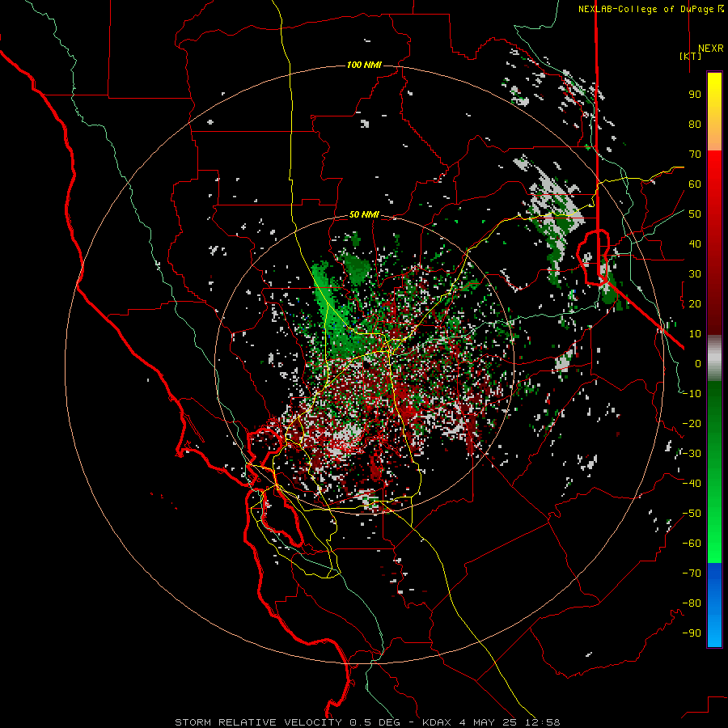Click the 0 scale label
This screenshot has height=728, width=728.
(698, 363)
